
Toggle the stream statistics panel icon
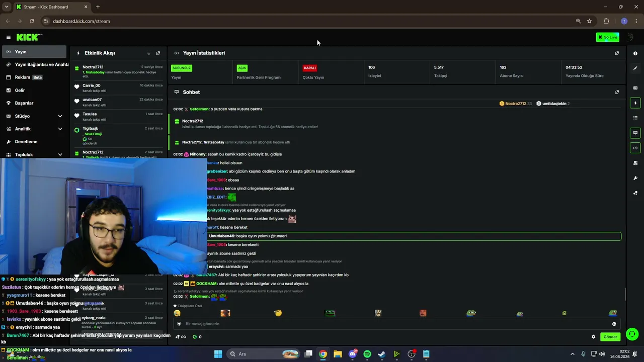click(x=635, y=148)
